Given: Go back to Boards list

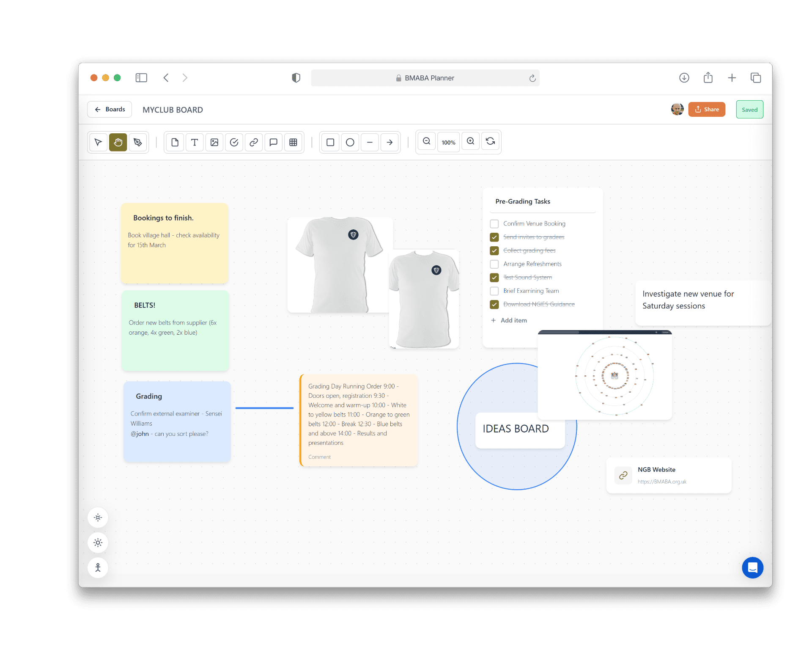Looking at the screenshot, I should 110,109.
